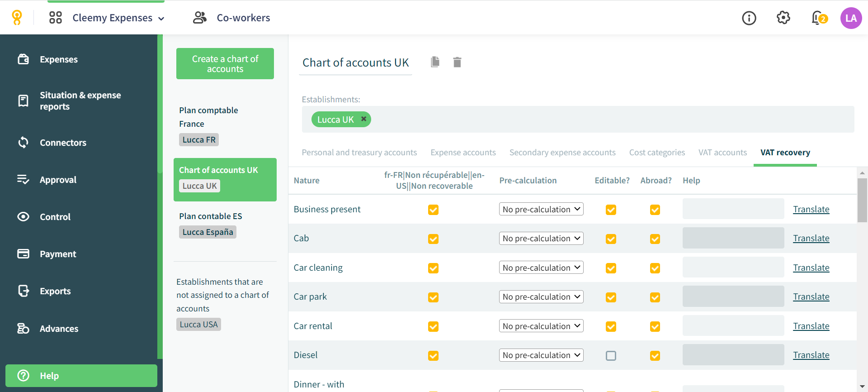Screen dimensions: 868x392
Task: Click the Exports icon
Action: [24, 291]
